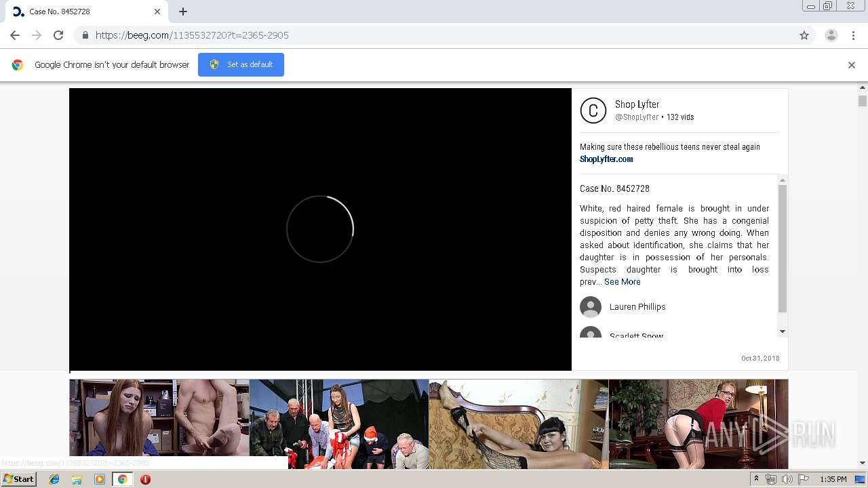Open the channel's circular C logo
The width and height of the screenshot is (868, 488).
[x=593, y=110]
